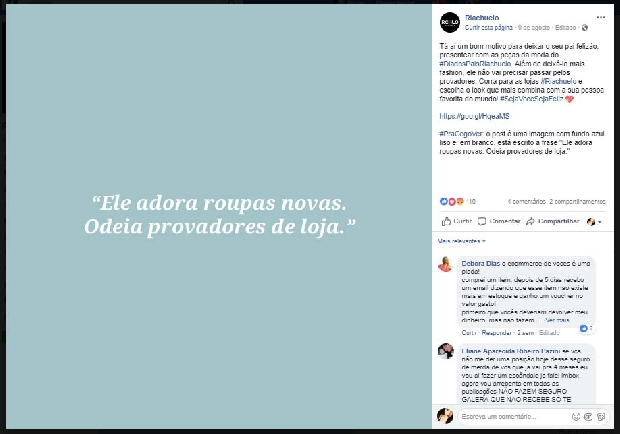The image size is (620, 434).
Task: Click the globe public privacy icon
Action: click(585, 28)
